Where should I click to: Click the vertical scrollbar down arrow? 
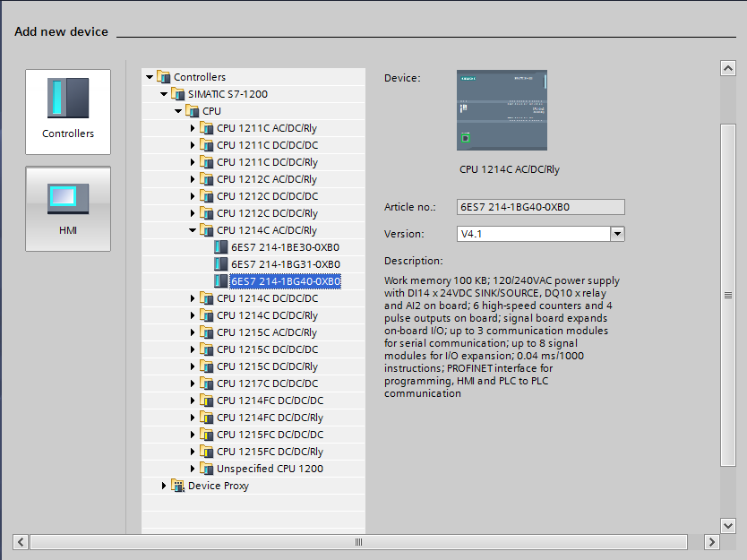pos(728,526)
